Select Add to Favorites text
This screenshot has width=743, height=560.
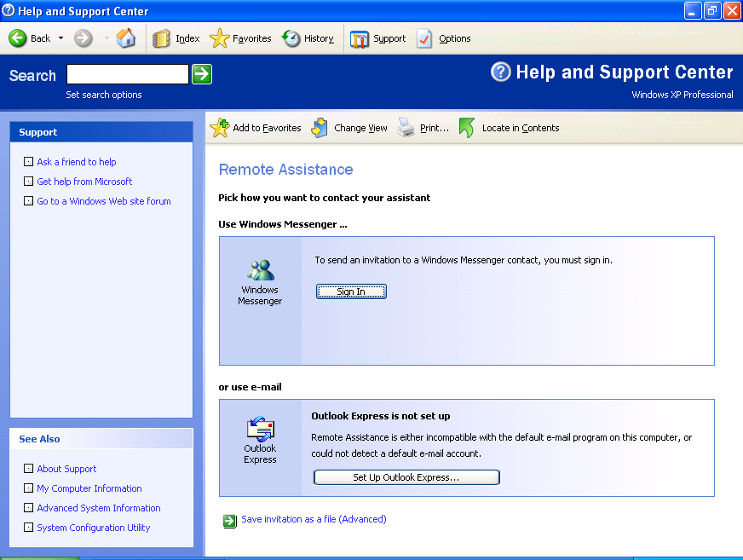(x=267, y=128)
